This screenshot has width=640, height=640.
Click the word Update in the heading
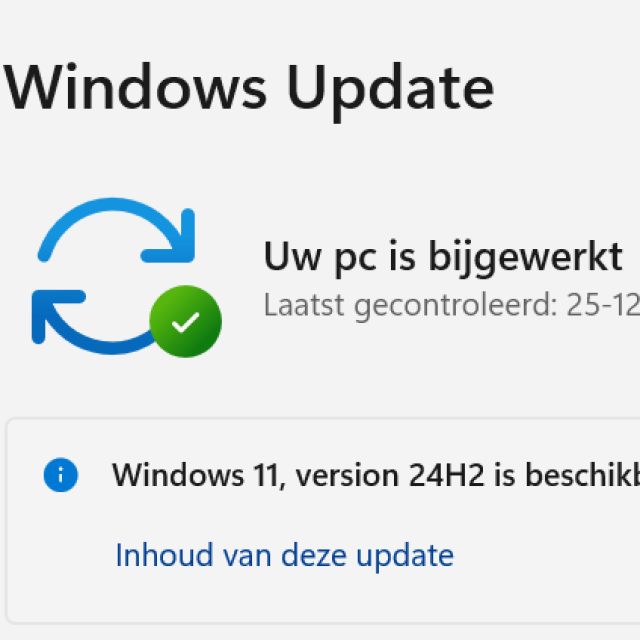click(391, 91)
